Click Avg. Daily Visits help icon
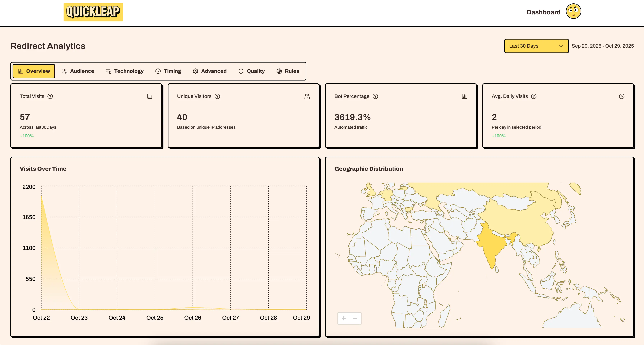The height and width of the screenshot is (345, 644). click(x=534, y=96)
